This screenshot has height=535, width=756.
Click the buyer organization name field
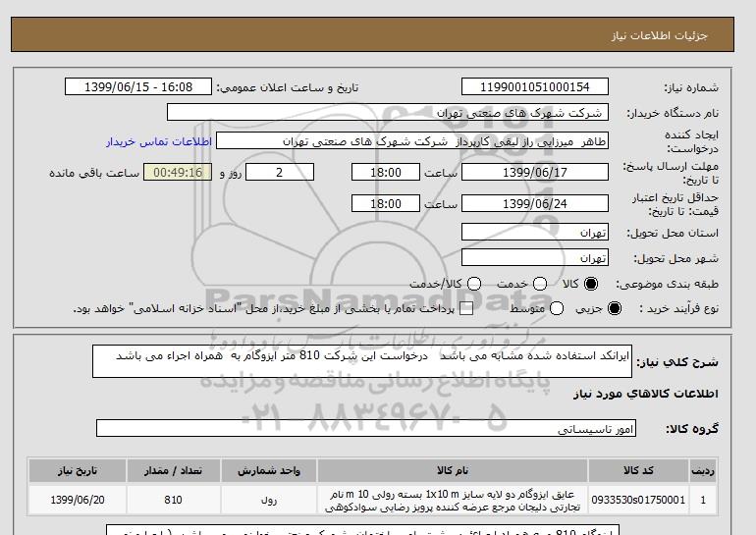[x=388, y=112]
